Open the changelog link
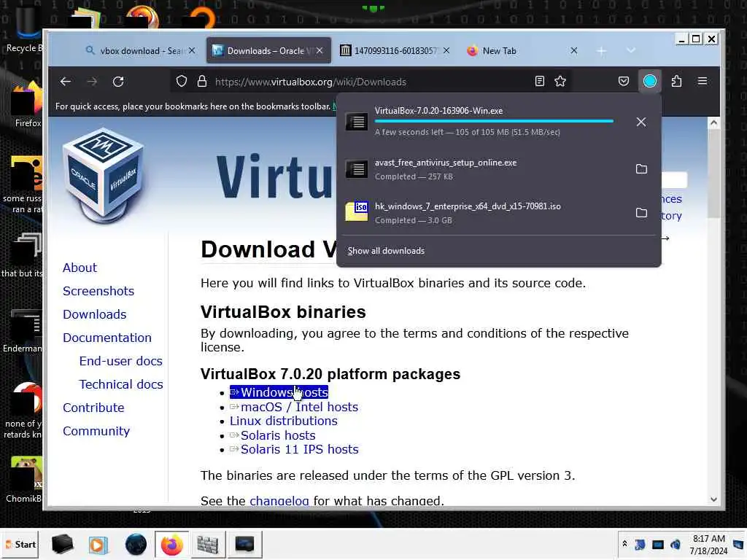This screenshot has height=560, width=747. (x=279, y=500)
